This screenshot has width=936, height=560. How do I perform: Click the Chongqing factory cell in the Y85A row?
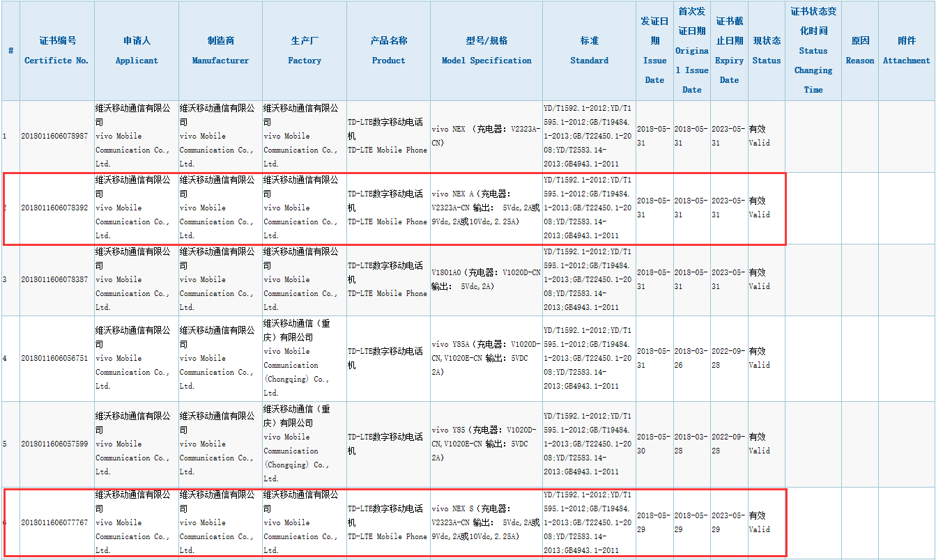coord(305,359)
